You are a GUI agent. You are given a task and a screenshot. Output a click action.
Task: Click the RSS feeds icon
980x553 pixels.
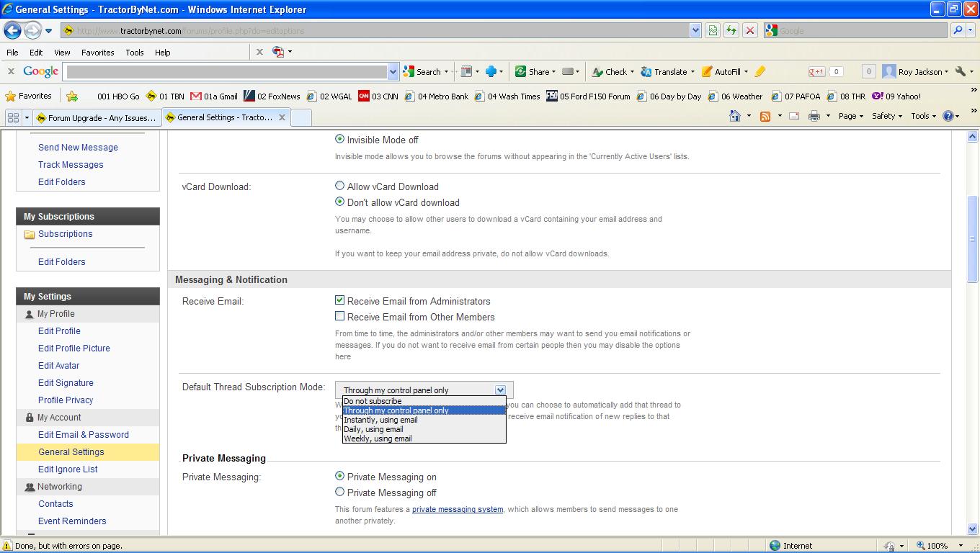click(765, 117)
